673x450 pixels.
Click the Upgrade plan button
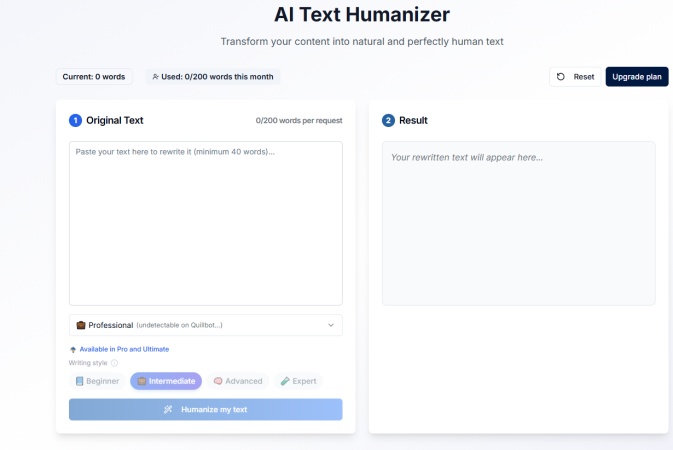coord(637,77)
